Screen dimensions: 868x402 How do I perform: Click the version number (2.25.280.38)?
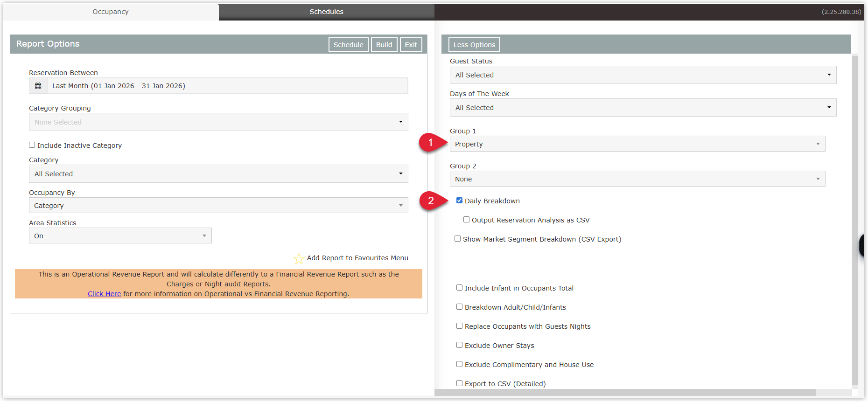[x=841, y=12]
